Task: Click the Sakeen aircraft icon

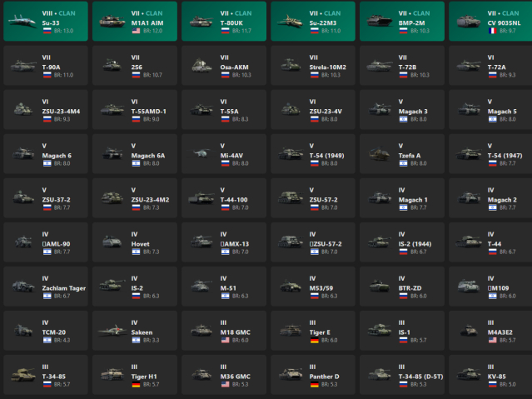Action: tap(111, 330)
